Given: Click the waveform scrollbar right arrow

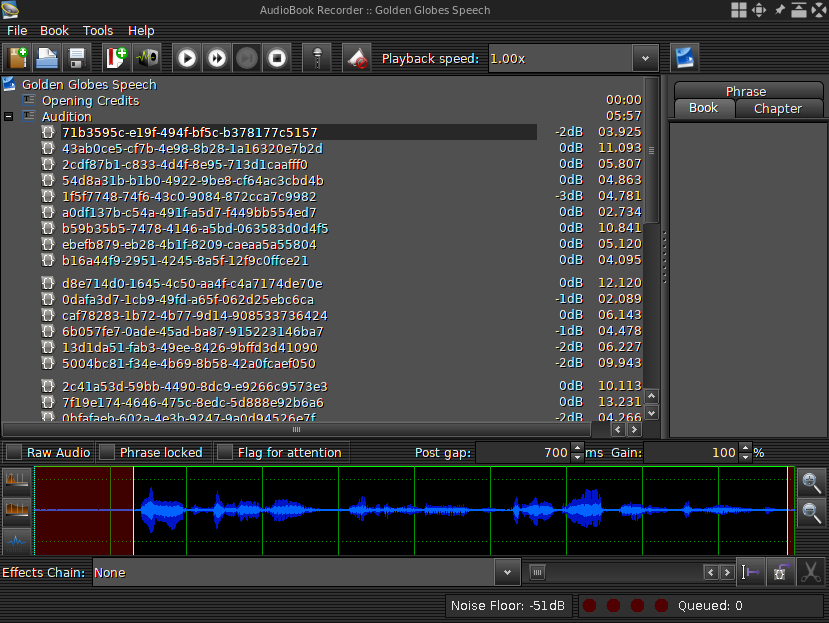Looking at the screenshot, I should pyautogui.click(x=727, y=572).
